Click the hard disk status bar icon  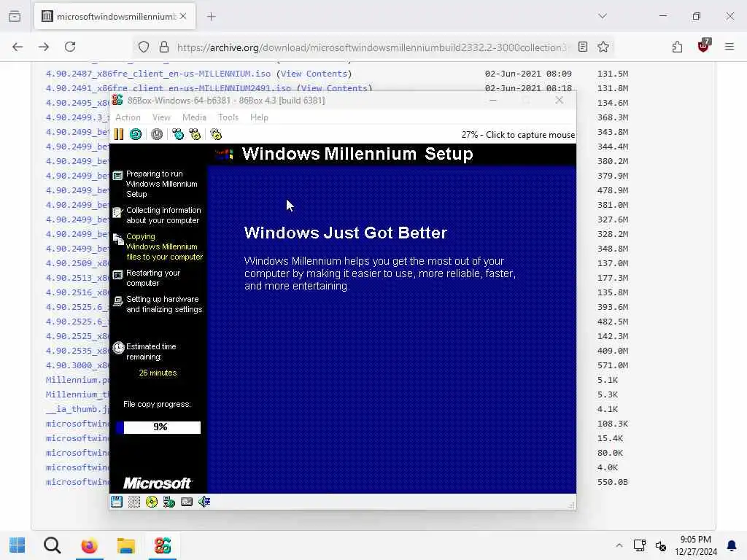click(134, 502)
